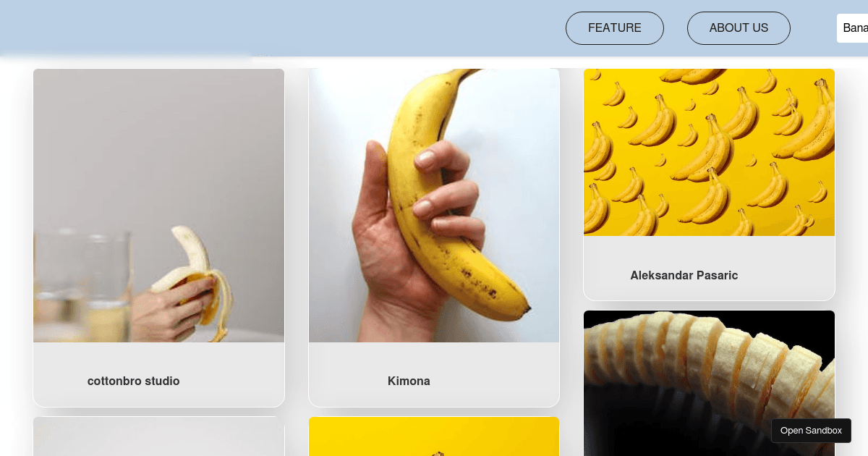868x456 pixels.
Task: Open the peeled banana photo by cottonbro studio
Action: pos(159,206)
